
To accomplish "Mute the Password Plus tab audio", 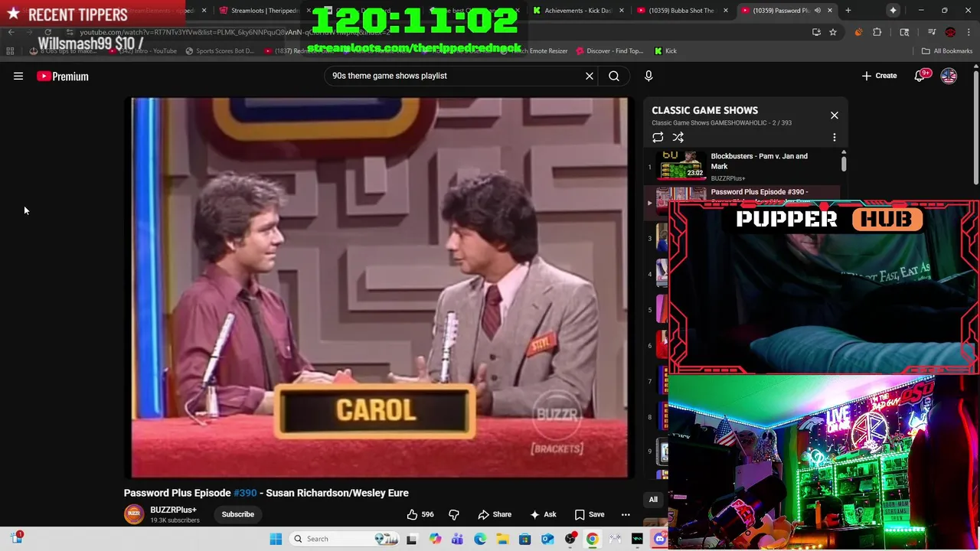I will pos(818,11).
